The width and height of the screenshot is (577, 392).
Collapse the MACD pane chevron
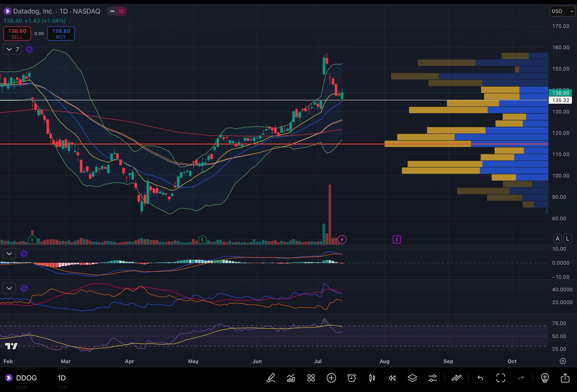pos(9,254)
